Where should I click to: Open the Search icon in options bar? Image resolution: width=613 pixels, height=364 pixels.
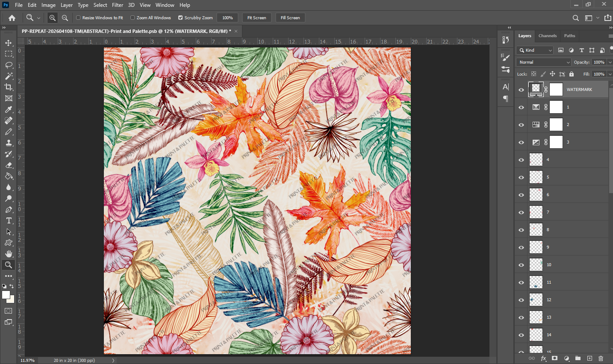pyautogui.click(x=576, y=18)
